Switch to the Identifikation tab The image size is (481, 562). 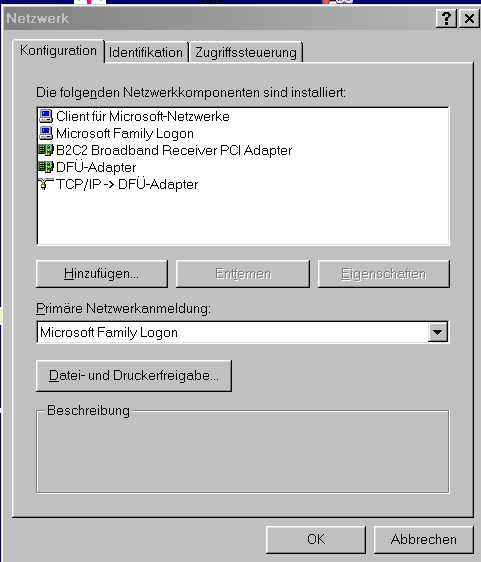tap(146, 53)
